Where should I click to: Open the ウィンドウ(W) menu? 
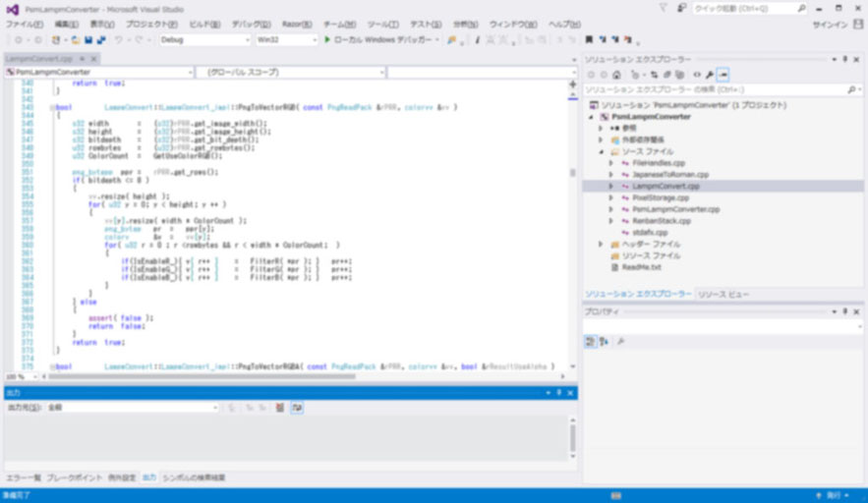[x=512, y=25]
